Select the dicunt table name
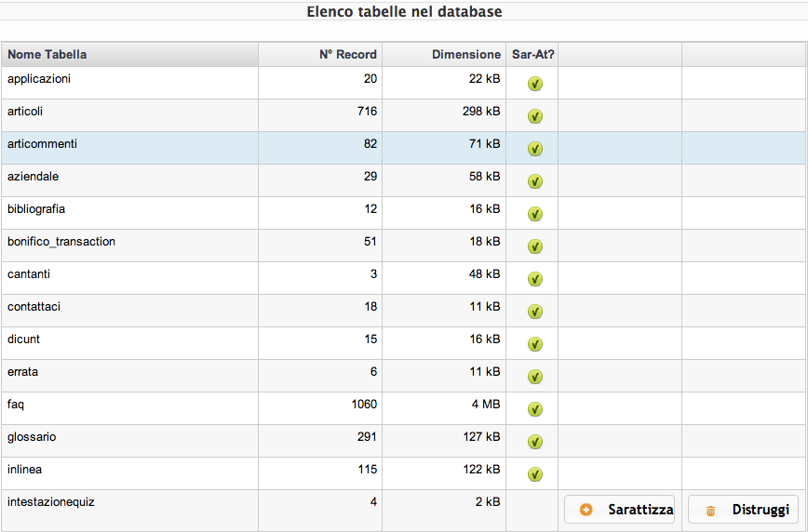This screenshot has height=532, width=808. point(23,339)
